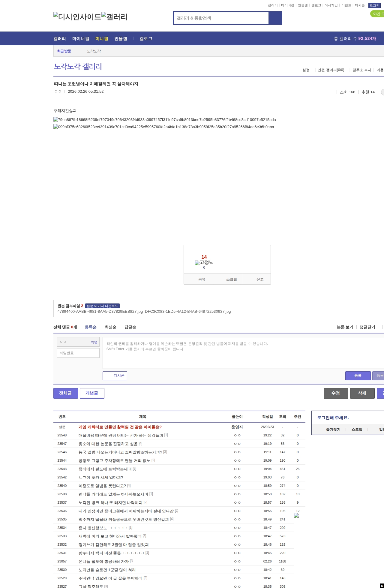
Task: Focus the 갤러리 & 통합검색 search field
Action: 221,18
